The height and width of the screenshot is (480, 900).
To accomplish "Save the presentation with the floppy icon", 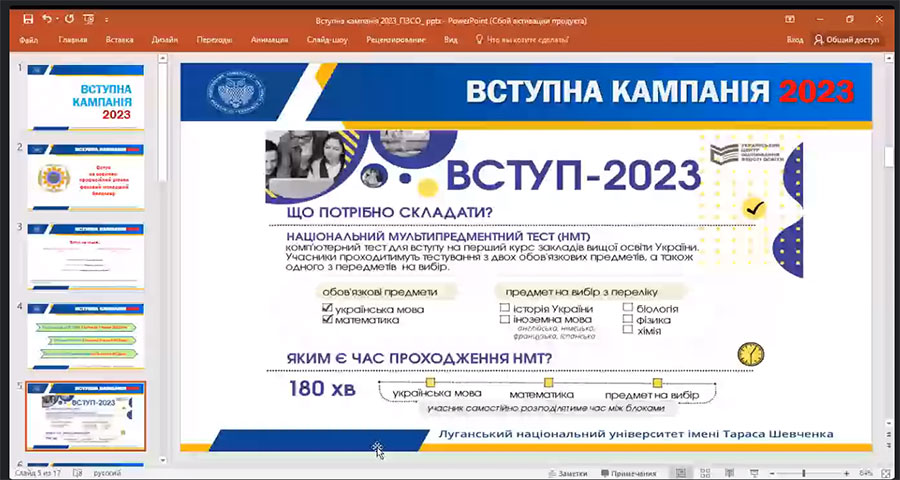I will [x=28, y=20].
